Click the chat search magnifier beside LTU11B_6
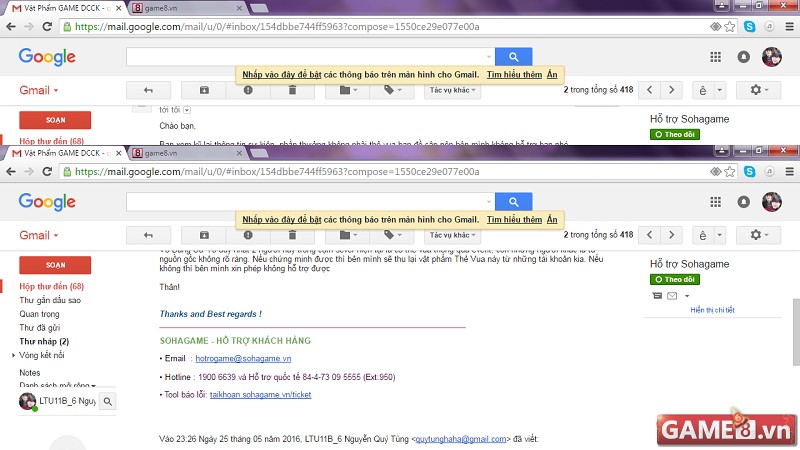800x450 pixels. pyautogui.click(x=108, y=402)
